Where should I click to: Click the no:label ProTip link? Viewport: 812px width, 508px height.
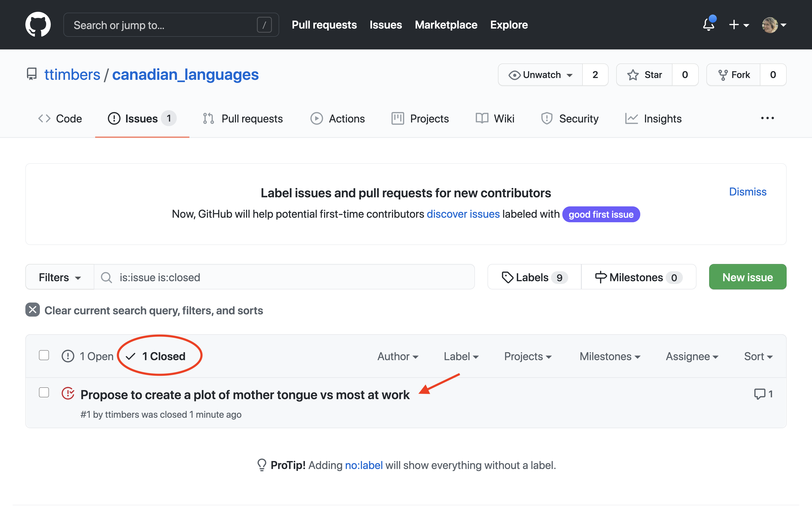pyautogui.click(x=364, y=465)
